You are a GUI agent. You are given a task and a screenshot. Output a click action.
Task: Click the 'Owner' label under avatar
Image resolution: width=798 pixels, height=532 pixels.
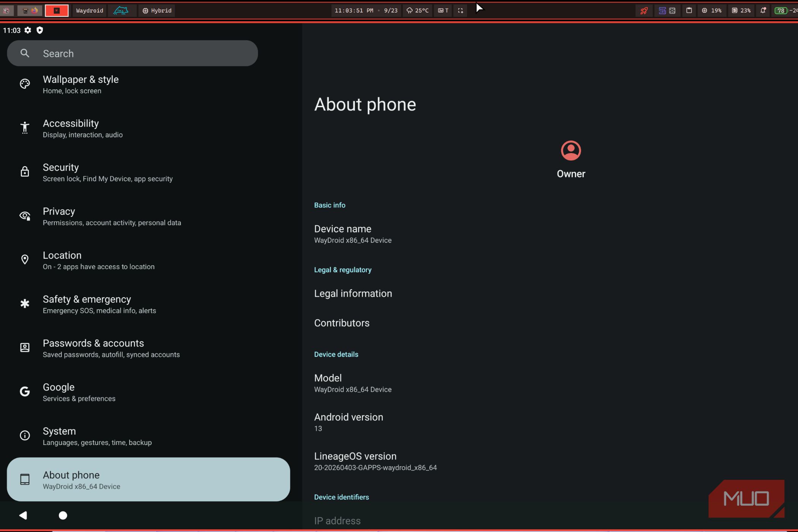[571, 174]
